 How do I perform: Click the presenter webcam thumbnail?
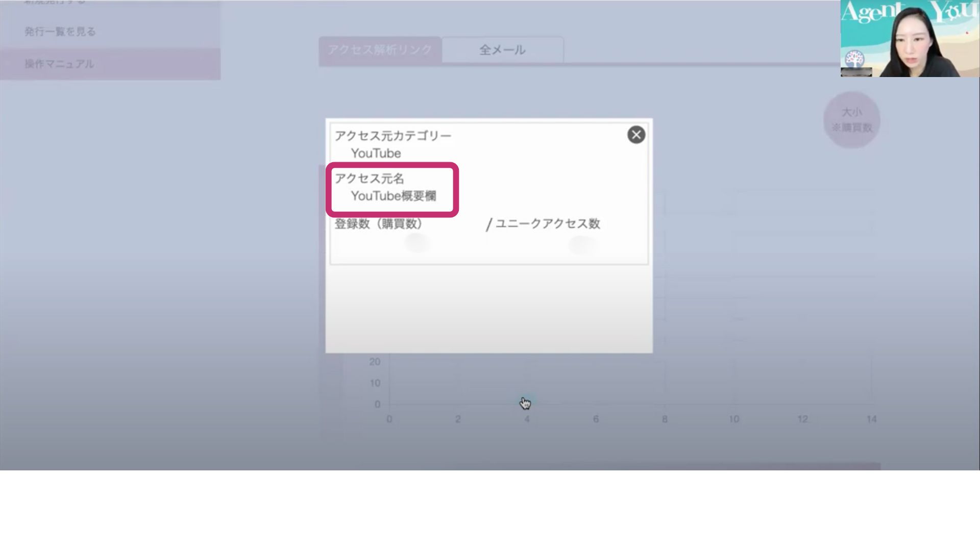pos(910,38)
